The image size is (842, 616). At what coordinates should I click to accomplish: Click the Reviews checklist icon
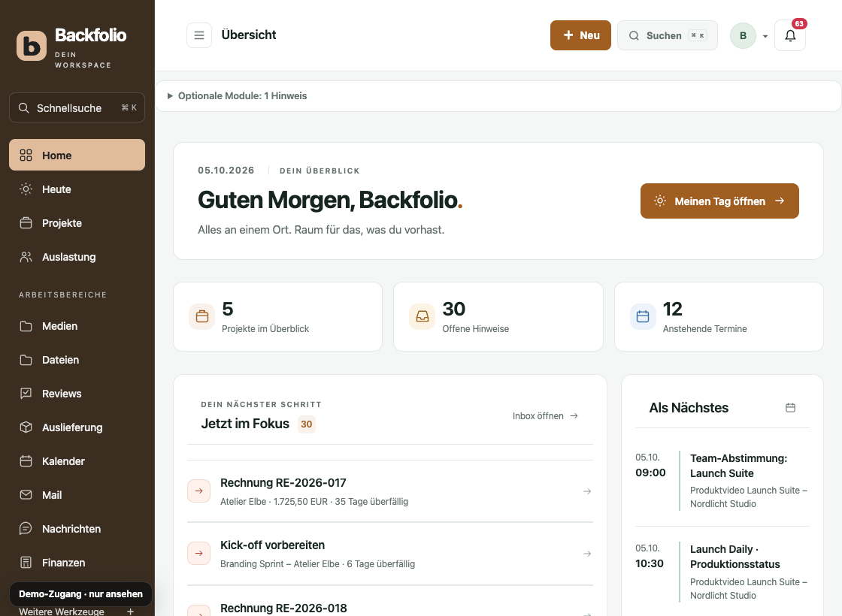(x=26, y=394)
